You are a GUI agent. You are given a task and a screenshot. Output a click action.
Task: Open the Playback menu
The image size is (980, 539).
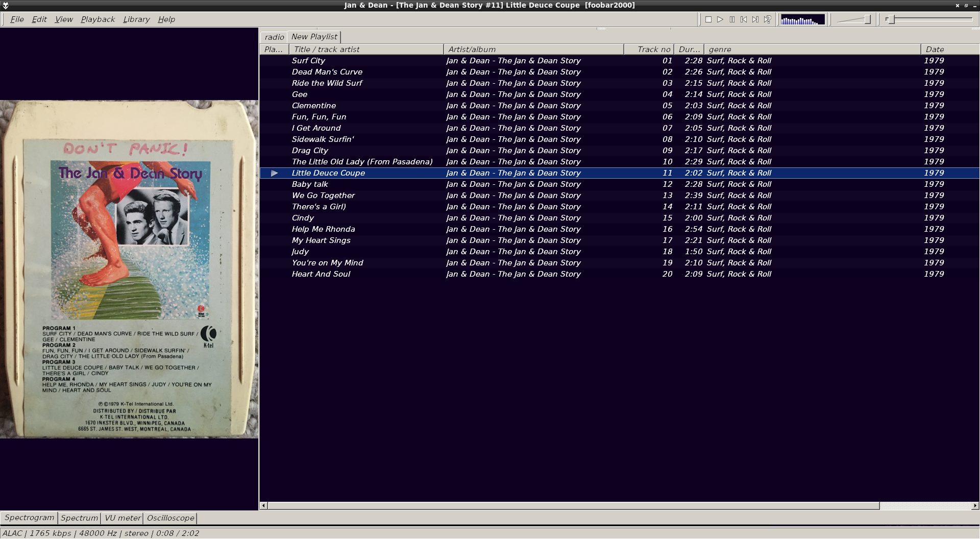coord(97,19)
